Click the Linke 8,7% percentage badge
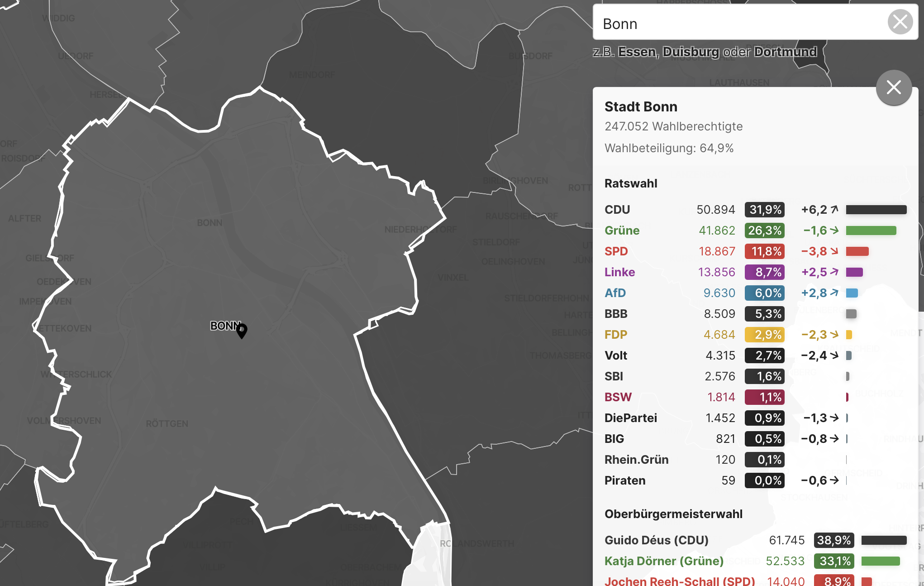This screenshot has width=924, height=586. pos(765,272)
